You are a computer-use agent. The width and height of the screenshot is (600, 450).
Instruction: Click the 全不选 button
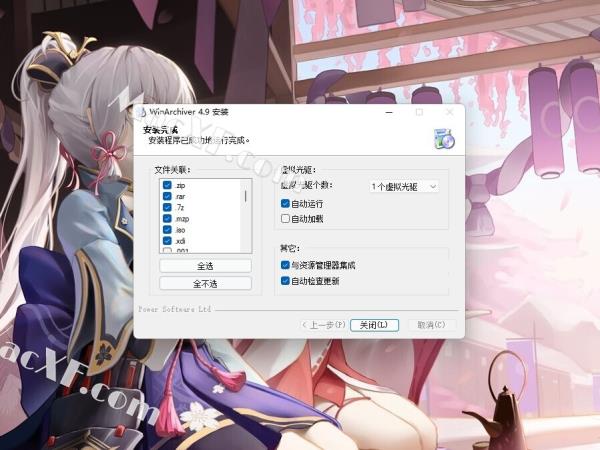click(205, 284)
